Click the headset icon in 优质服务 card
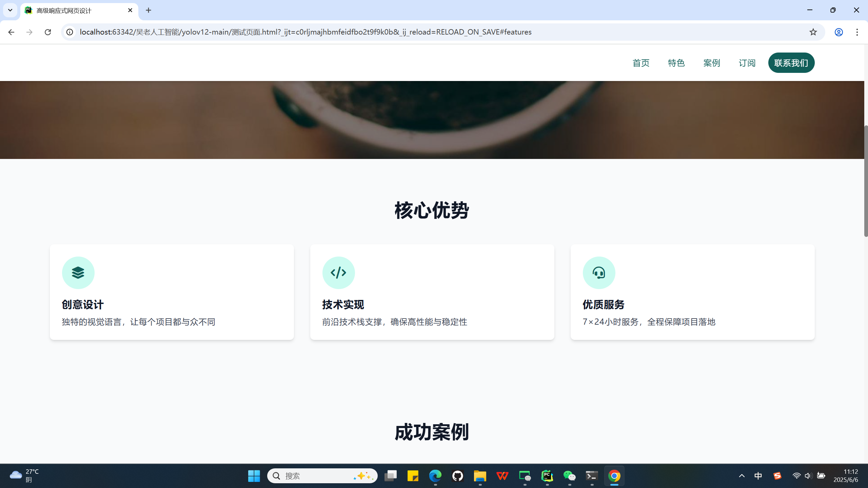This screenshot has height=488, width=868. (x=599, y=273)
